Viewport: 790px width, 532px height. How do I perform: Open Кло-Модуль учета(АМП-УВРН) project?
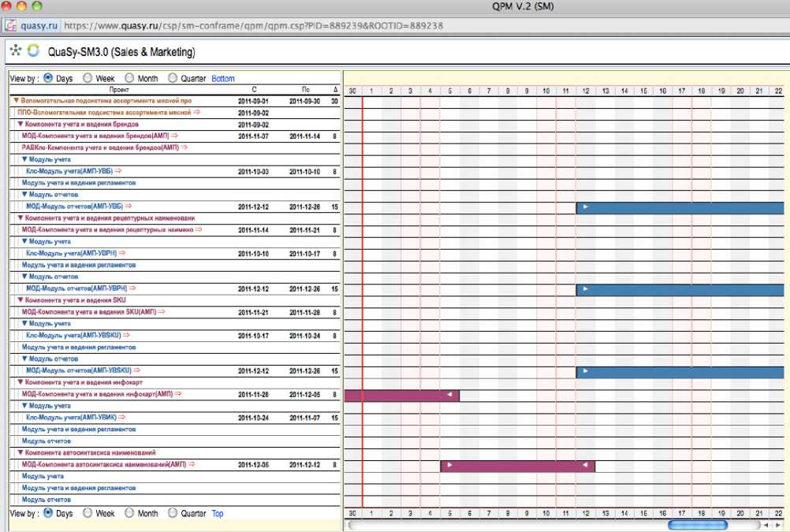tap(72, 254)
